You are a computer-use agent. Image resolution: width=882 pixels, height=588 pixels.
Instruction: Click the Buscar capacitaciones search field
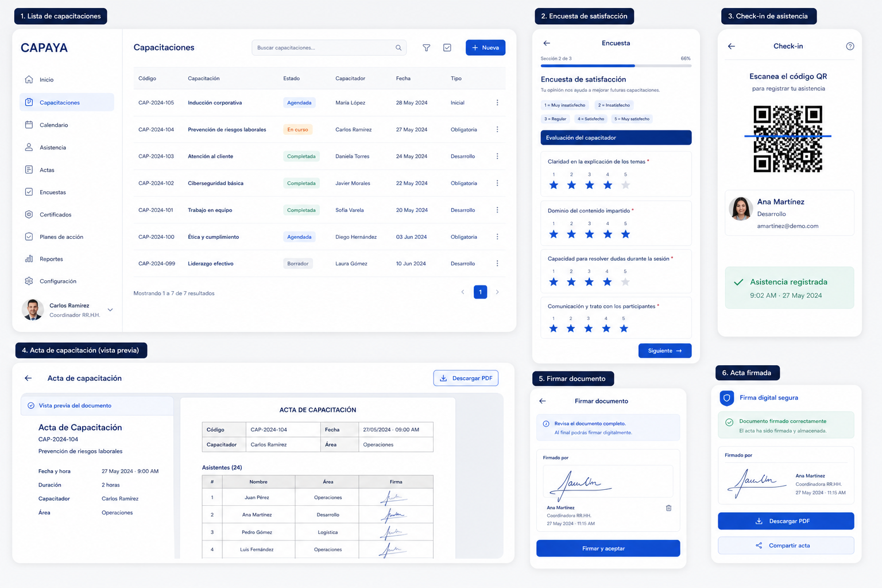coord(329,48)
